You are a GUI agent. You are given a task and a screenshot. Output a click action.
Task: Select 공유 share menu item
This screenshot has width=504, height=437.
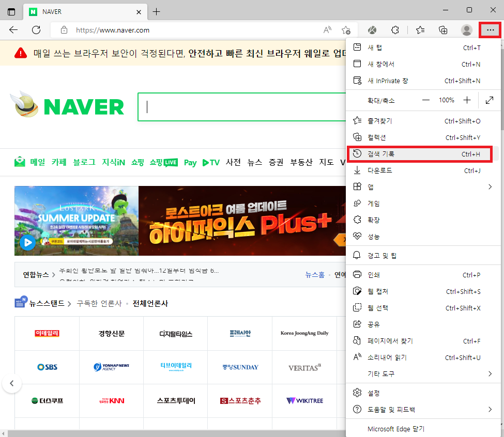click(x=423, y=324)
